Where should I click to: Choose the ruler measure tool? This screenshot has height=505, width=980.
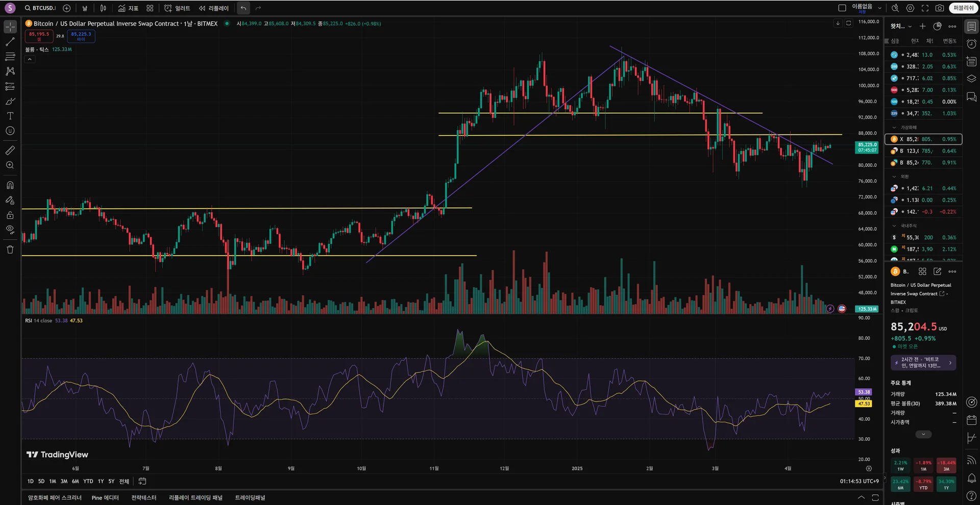click(10, 150)
